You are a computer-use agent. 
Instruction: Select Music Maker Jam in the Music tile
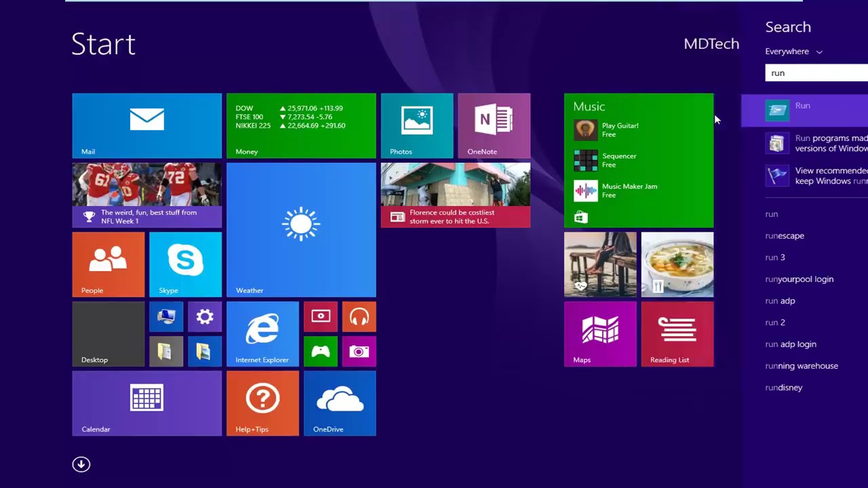coord(616,190)
